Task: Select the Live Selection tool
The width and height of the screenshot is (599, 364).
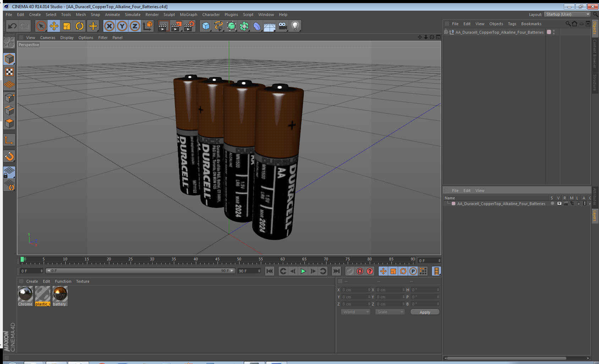Action: pos(41,26)
